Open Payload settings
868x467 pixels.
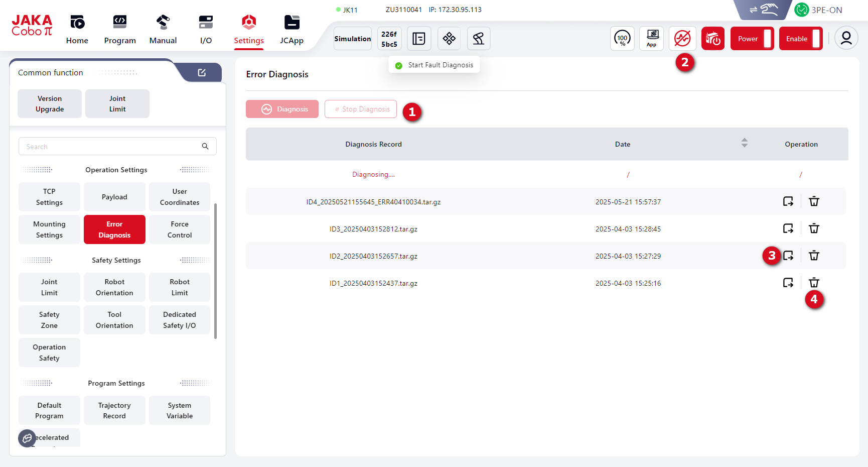click(114, 197)
